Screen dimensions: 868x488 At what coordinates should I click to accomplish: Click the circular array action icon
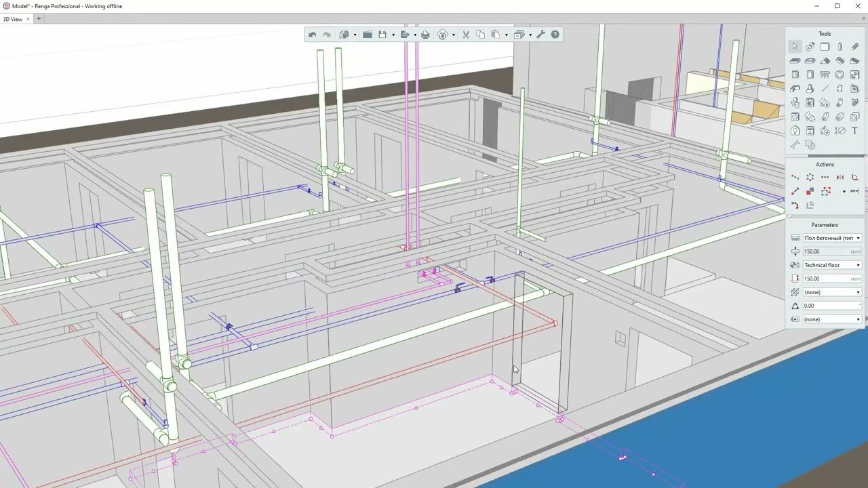(810, 177)
